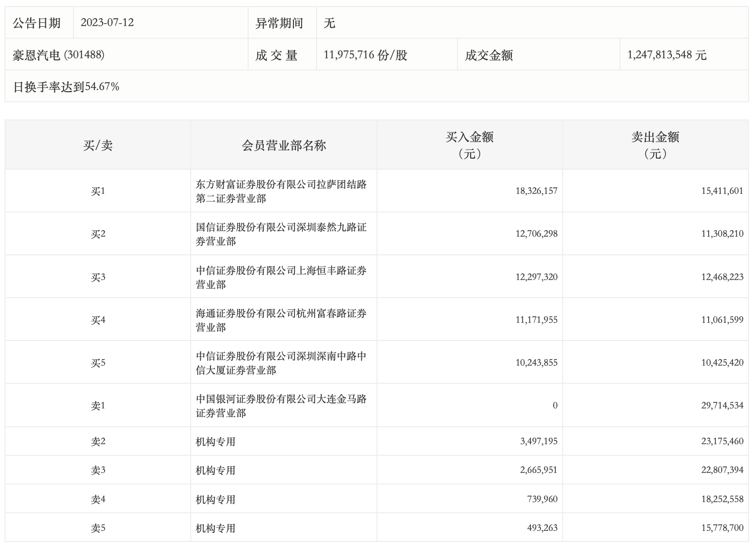Open 中信证券深圳深南中路中信大厦 entry
Viewport: 756px width, 546px height.
(x=281, y=363)
